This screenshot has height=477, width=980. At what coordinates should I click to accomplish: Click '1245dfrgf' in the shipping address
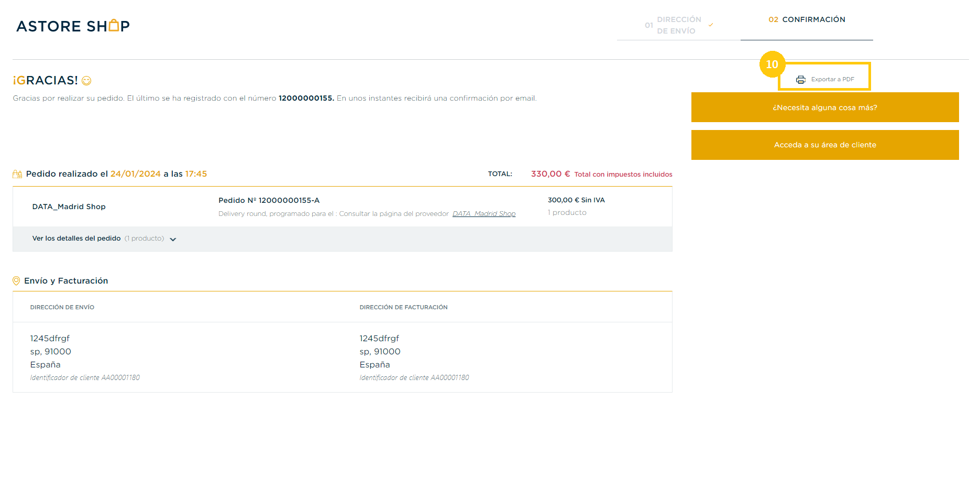click(50, 339)
